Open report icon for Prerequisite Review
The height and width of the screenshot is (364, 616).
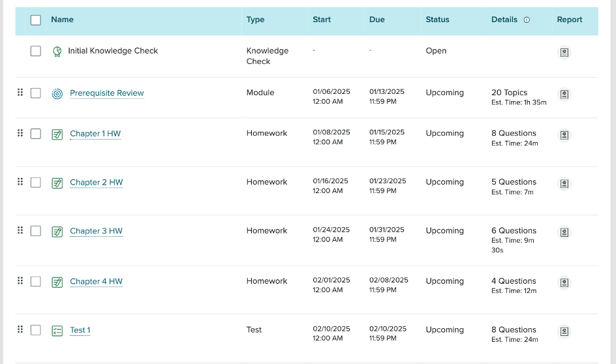564,94
